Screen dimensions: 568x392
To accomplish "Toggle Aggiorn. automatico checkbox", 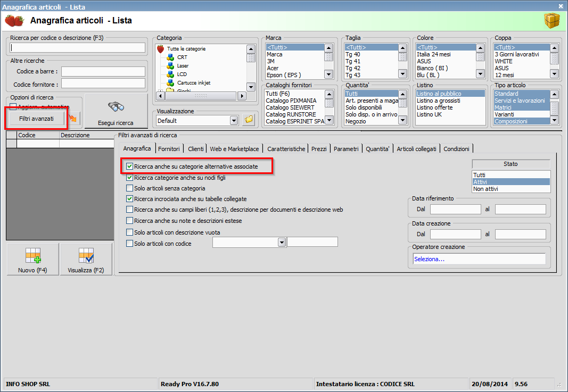I will (x=13, y=107).
